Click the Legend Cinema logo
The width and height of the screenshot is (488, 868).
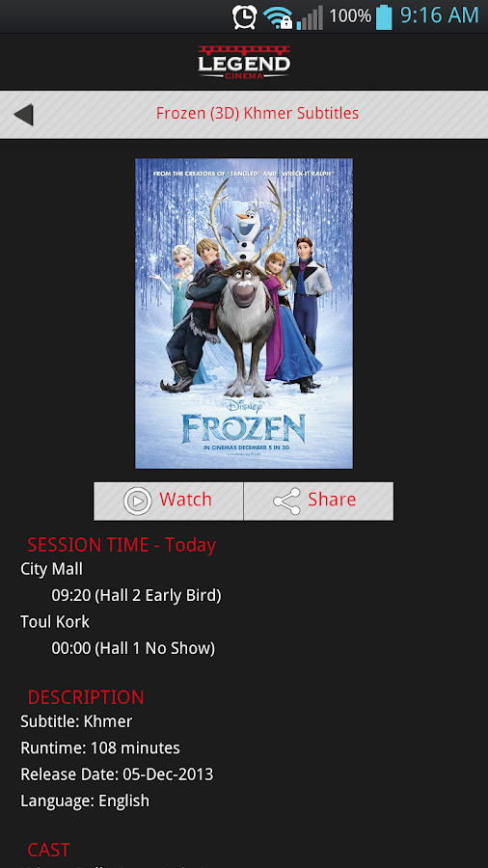click(x=244, y=62)
